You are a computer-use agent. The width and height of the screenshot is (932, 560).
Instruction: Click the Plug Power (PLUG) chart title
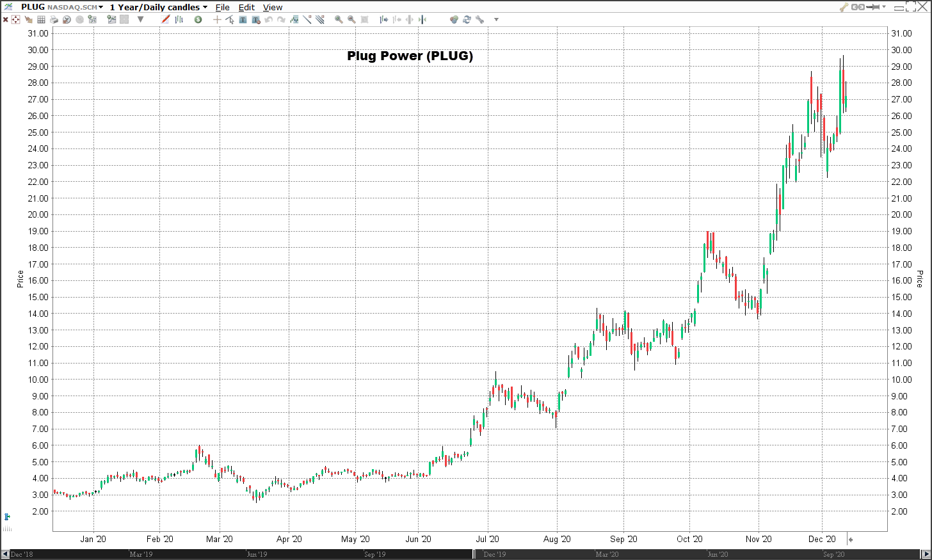410,56
